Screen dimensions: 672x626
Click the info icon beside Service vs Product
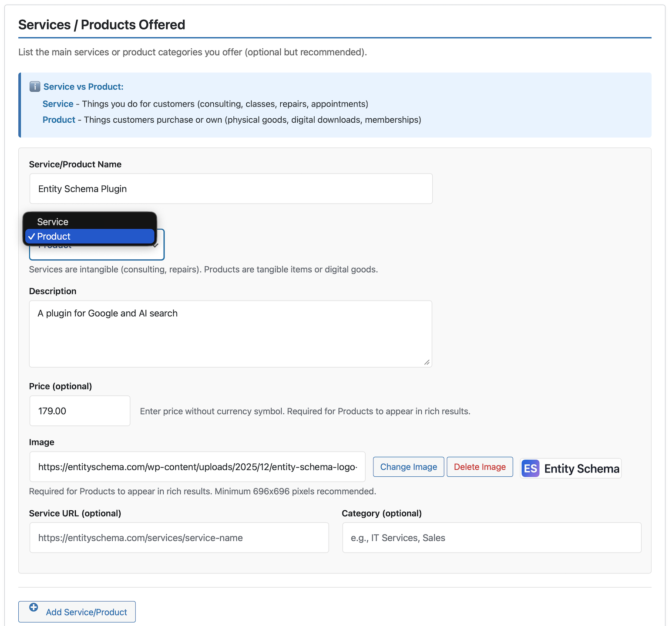coord(35,87)
